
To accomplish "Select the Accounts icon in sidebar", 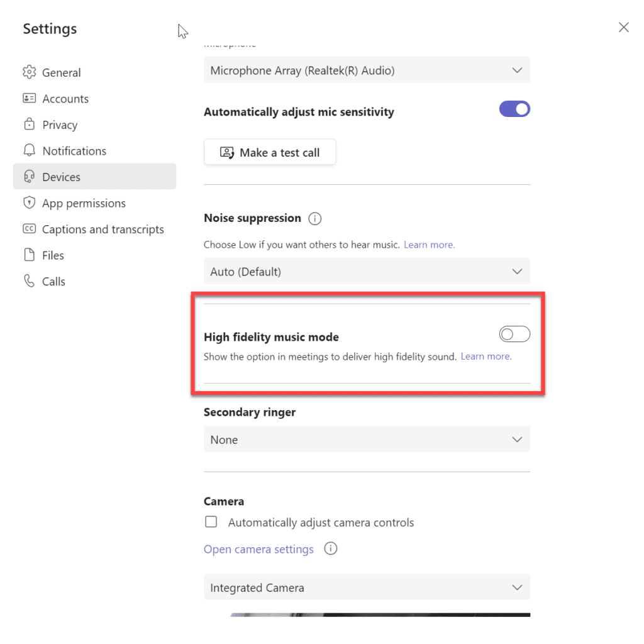I will [29, 98].
